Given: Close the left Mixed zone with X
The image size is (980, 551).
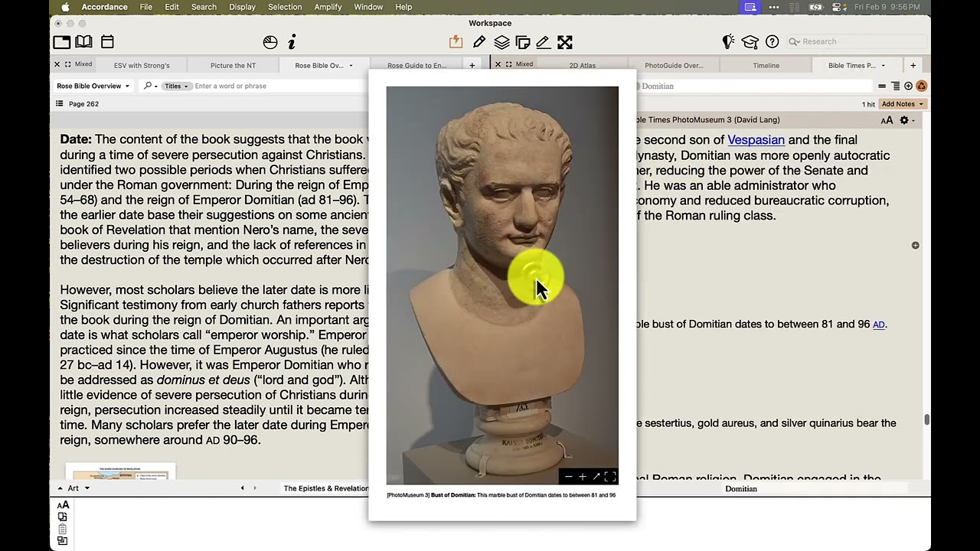Looking at the screenshot, I should (x=57, y=64).
